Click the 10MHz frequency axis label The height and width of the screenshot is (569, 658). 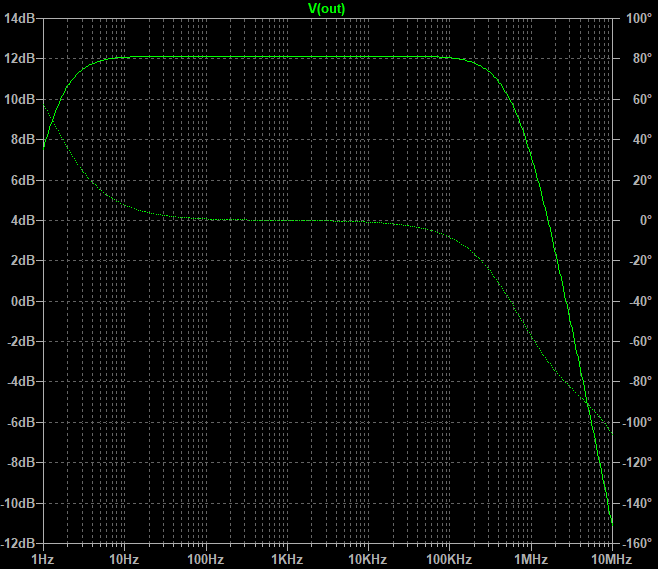(x=612, y=559)
